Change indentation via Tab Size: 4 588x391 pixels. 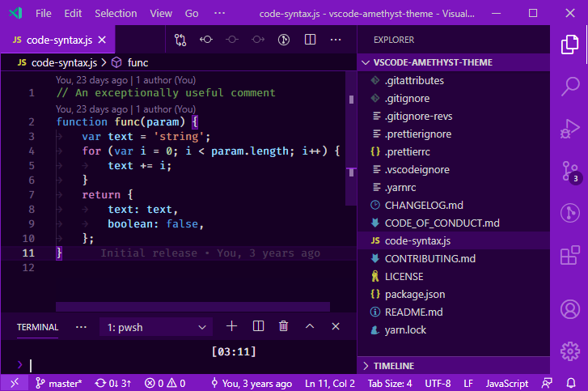pos(390,383)
